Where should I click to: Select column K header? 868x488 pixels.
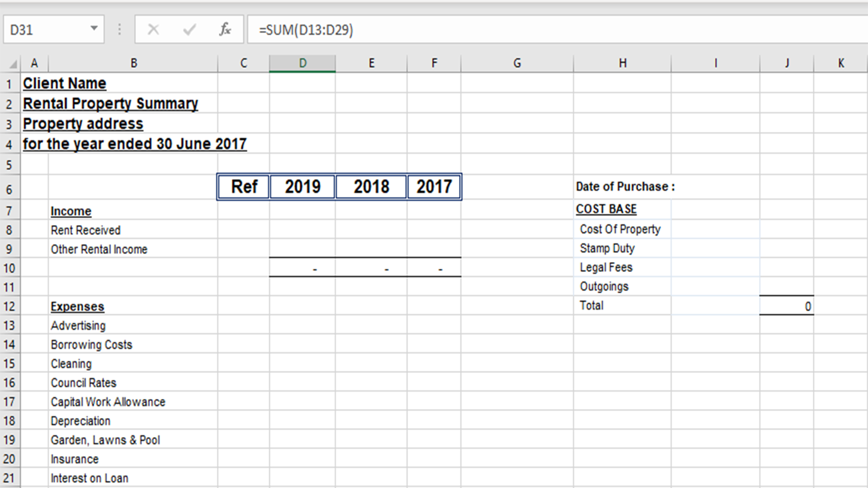[x=841, y=63]
